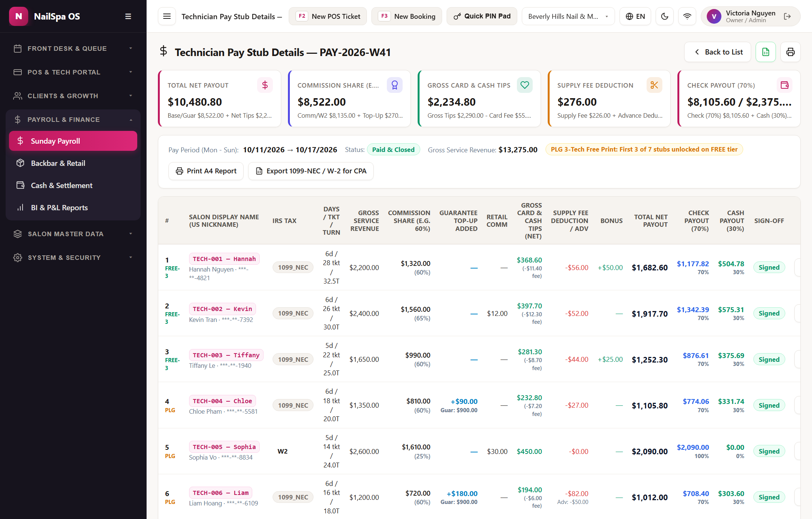This screenshot has height=519, width=812.
Task: Select the TECH-001 – Hannah name tag
Action: coord(224,259)
